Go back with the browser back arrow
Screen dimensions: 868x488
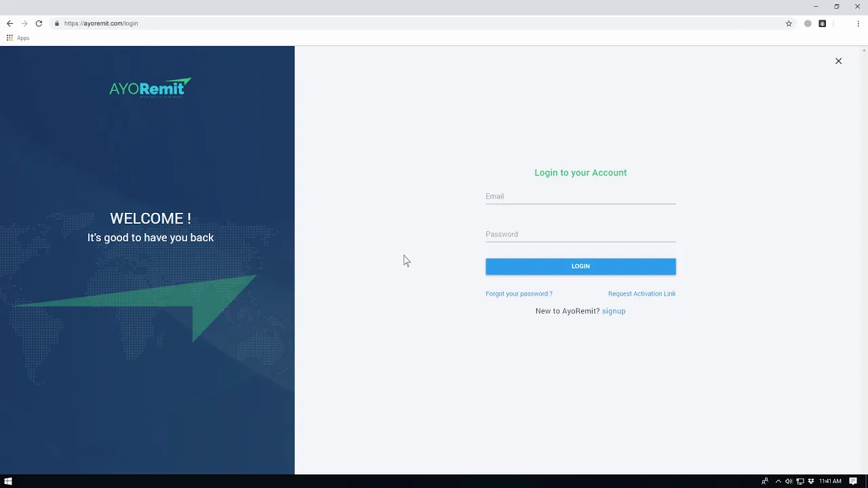coord(9,23)
